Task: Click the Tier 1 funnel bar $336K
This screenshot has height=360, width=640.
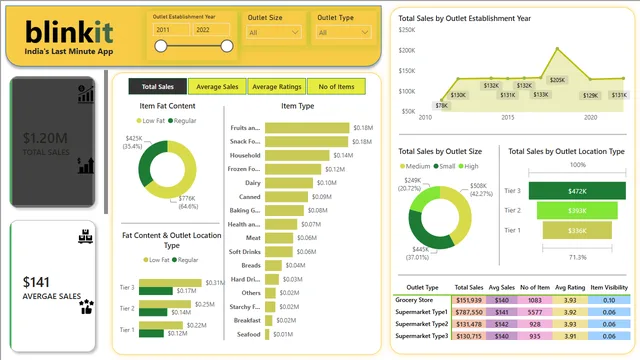Action: [x=577, y=231]
